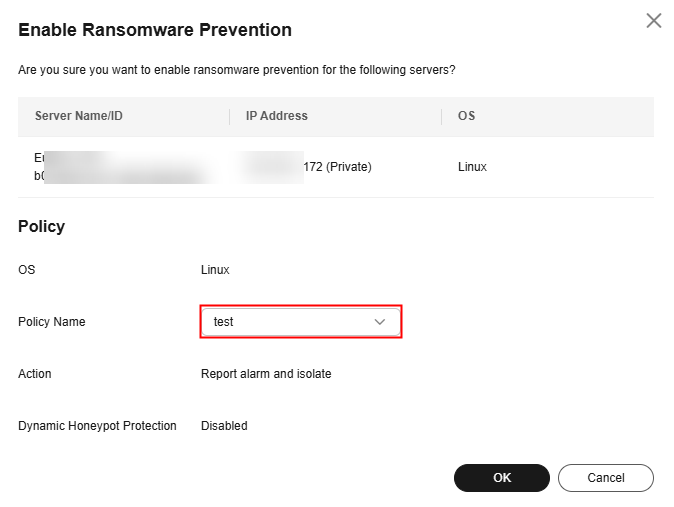Click the Enable Ransomware Prevention title
This screenshot has width=674, height=507.
(x=155, y=30)
